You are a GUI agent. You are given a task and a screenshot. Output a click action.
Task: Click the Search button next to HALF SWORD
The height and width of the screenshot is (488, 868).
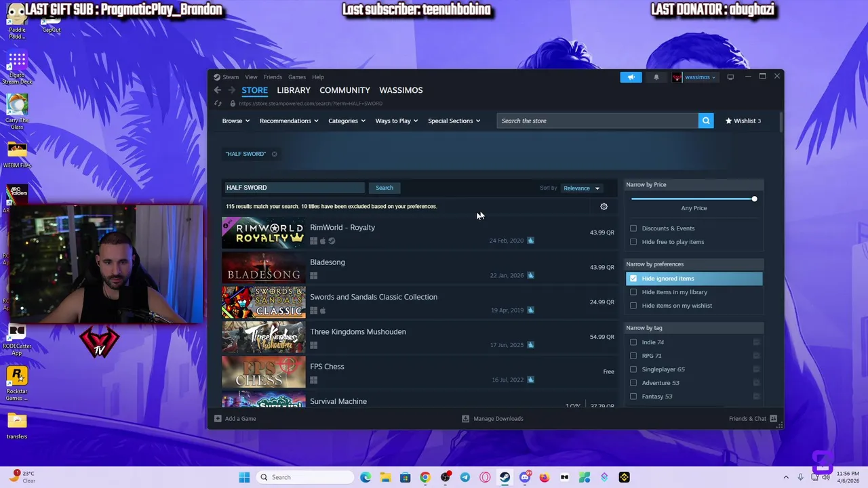(x=384, y=188)
